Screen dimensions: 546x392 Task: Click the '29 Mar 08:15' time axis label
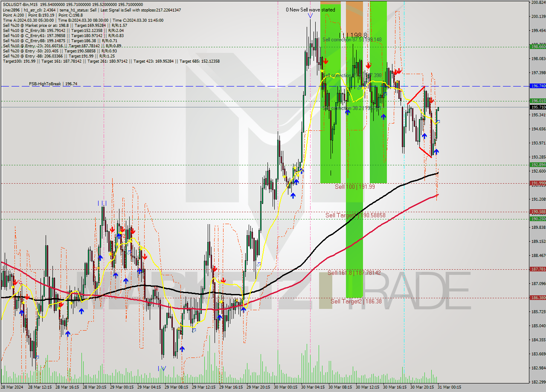coord(177,387)
